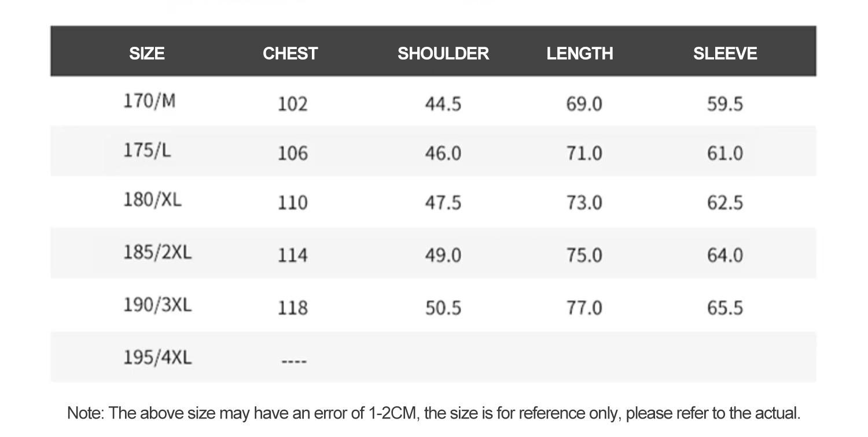This screenshot has height=437, width=868.
Task: Click shoulder value 46.0
Action: tap(443, 153)
